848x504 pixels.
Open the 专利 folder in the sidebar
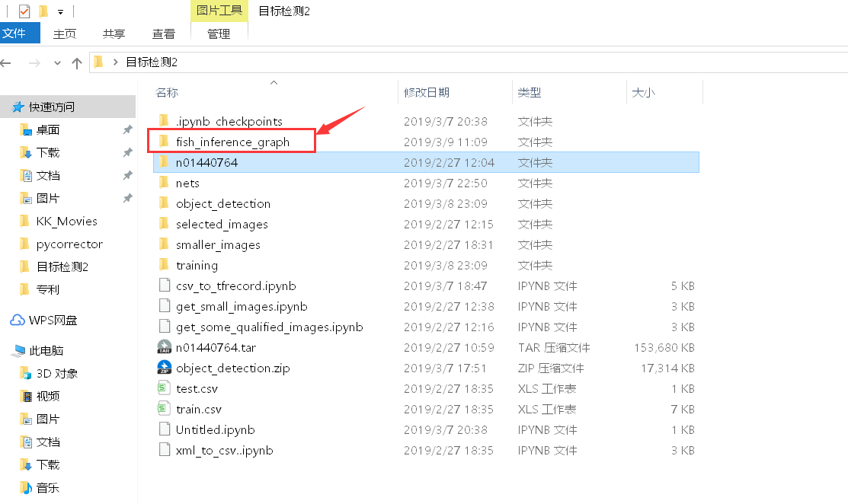click(47, 289)
